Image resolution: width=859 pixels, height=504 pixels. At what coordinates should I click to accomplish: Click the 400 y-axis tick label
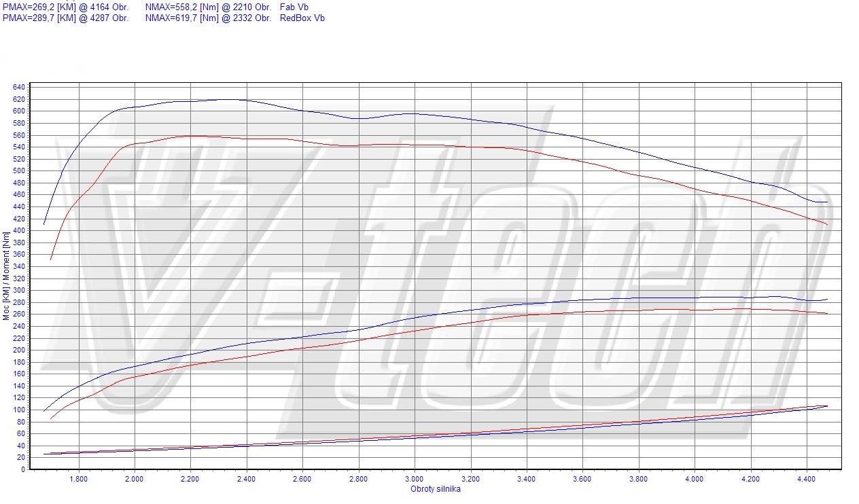18,230
